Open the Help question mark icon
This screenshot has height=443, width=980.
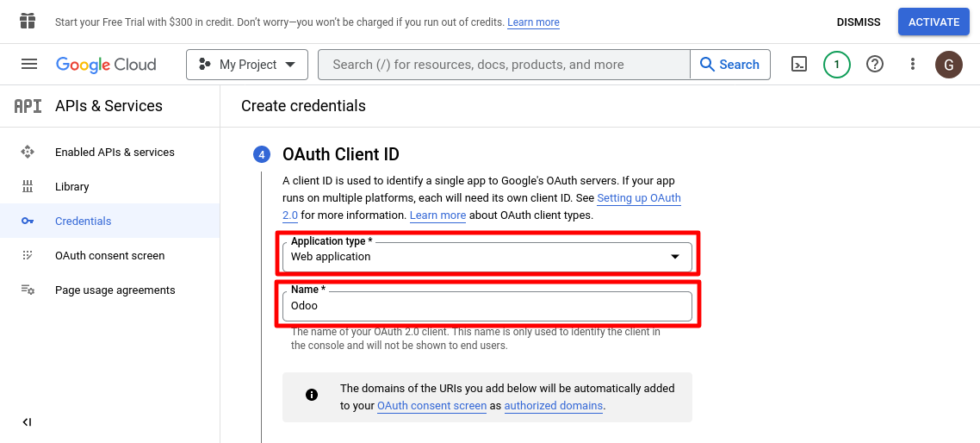click(x=875, y=65)
